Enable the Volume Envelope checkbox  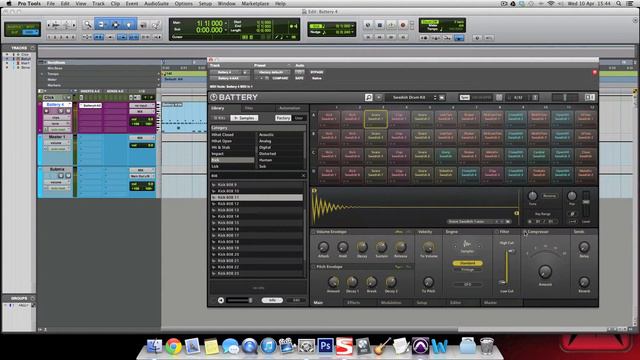313,232
